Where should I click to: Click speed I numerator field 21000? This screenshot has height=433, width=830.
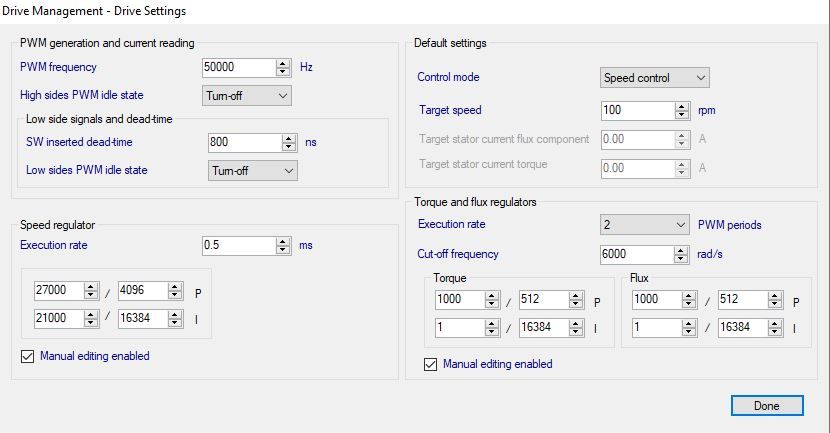coord(59,319)
